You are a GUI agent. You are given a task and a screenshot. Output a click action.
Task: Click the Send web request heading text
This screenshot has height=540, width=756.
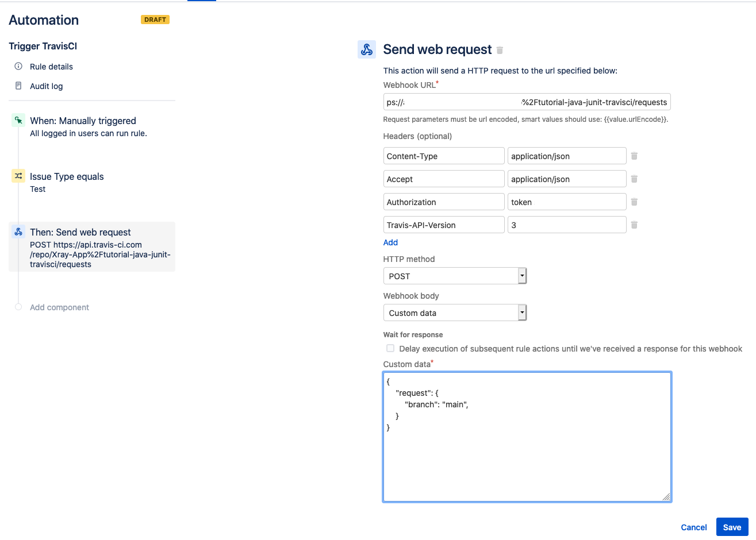point(438,49)
